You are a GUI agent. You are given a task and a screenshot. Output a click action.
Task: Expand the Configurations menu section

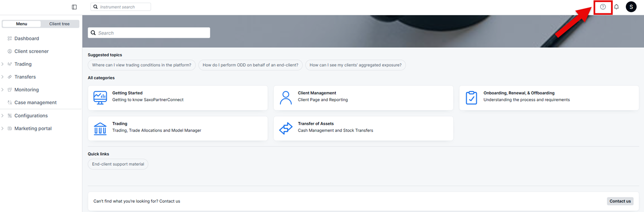pos(31,116)
